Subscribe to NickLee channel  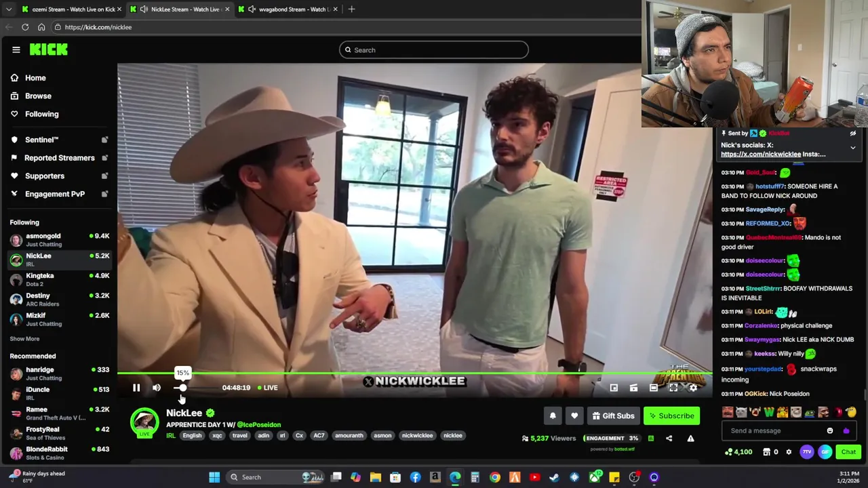[x=671, y=416]
